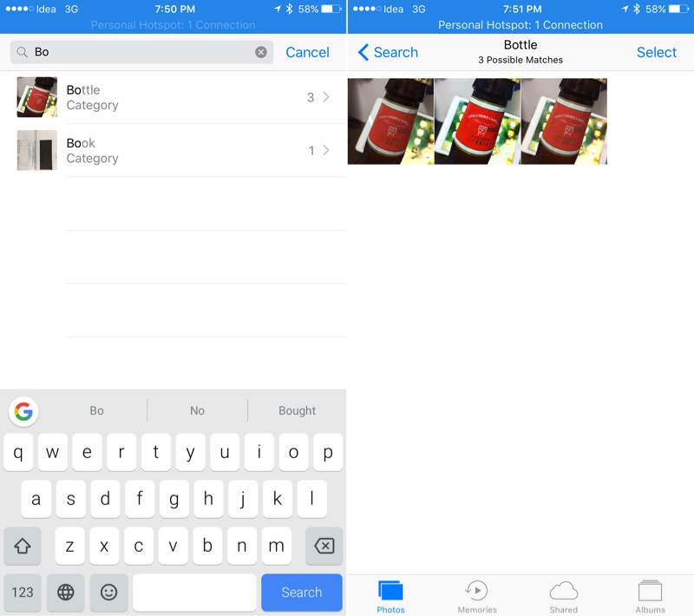Choose the "Bought" keyboard suggestion
The height and width of the screenshot is (616, 694).
[297, 411]
